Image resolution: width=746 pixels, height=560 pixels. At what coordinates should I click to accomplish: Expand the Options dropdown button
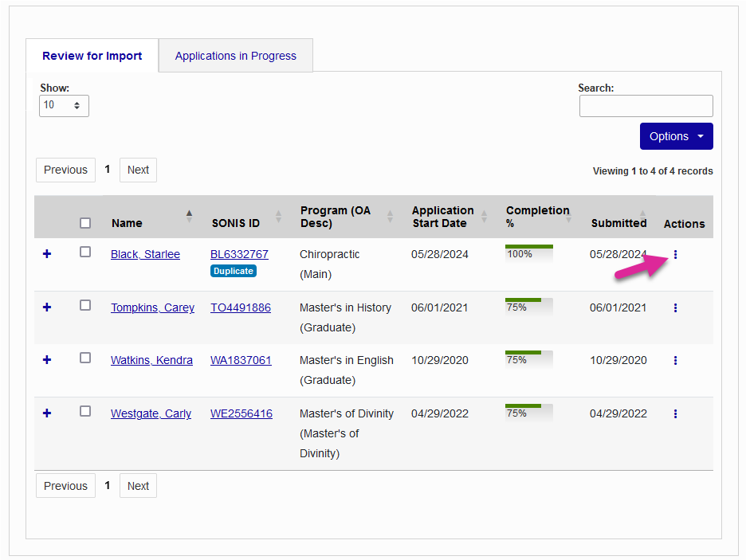(x=676, y=136)
